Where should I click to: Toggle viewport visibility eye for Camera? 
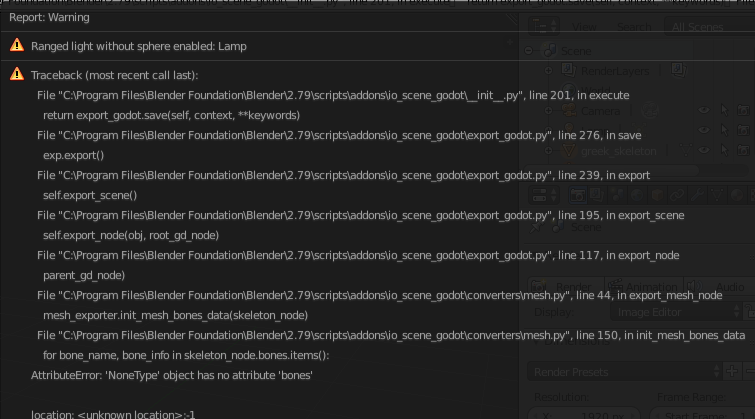tap(704, 110)
